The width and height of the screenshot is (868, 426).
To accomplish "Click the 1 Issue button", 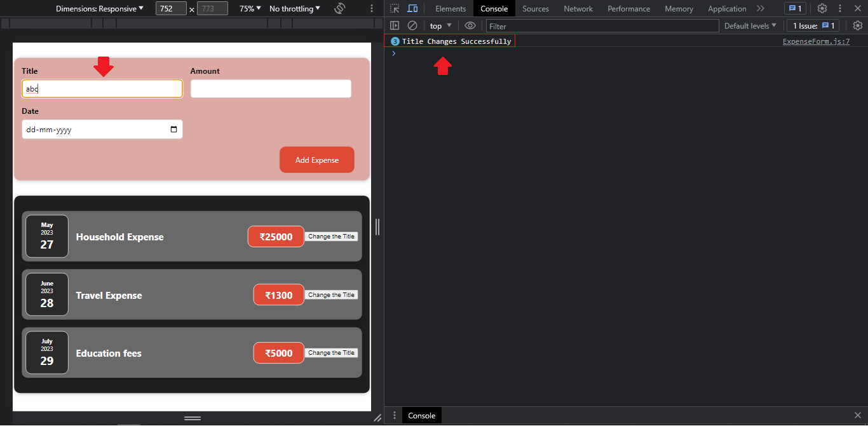I will coord(813,25).
